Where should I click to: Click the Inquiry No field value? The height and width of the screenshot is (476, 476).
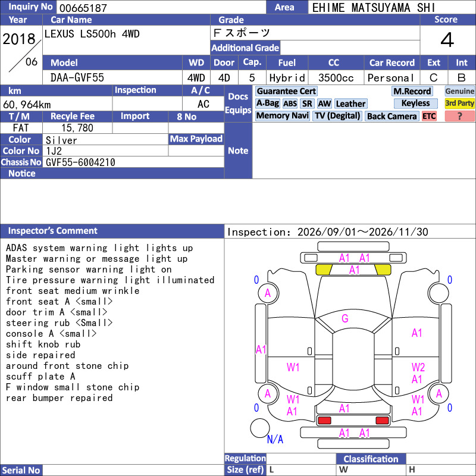tap(161, 7)
